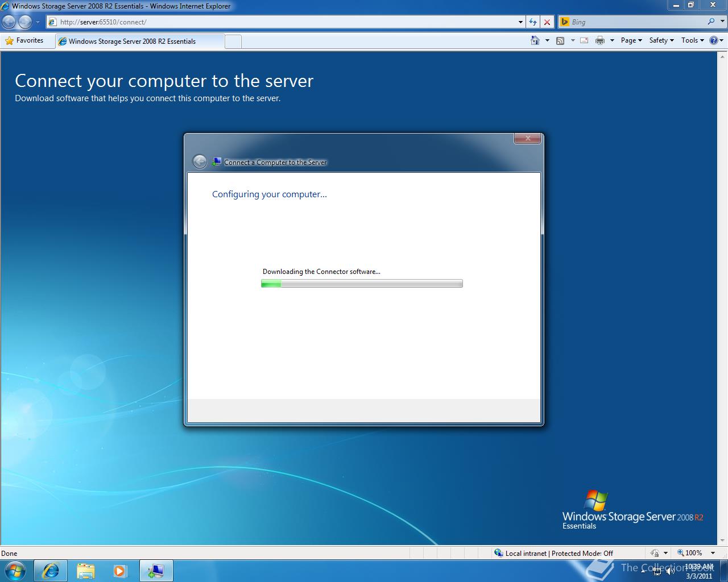Expand the zoom level dropdown arrow
This screenshot has width=728, height=582.
[x=713, y=553]
